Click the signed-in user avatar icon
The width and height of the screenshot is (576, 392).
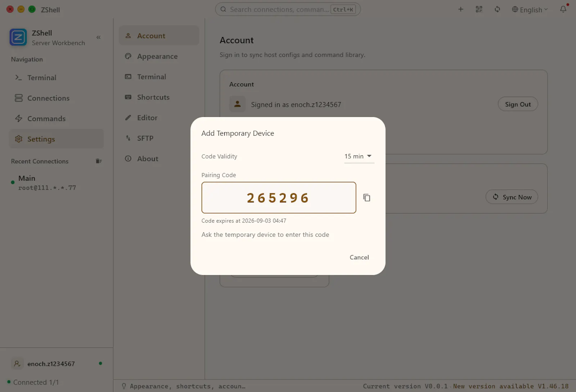pyautogui.click(x=238, y=104)
